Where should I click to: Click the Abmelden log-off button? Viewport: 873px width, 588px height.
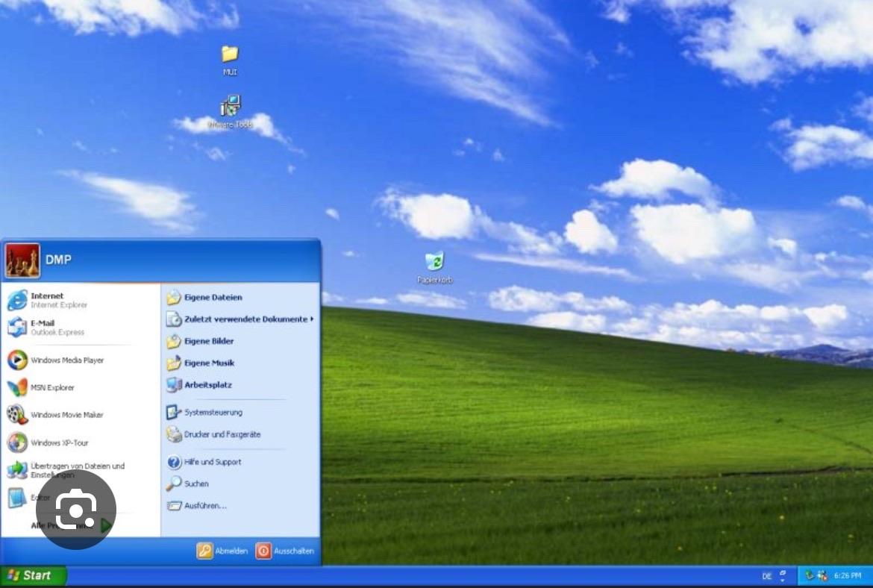click(222, 551)
